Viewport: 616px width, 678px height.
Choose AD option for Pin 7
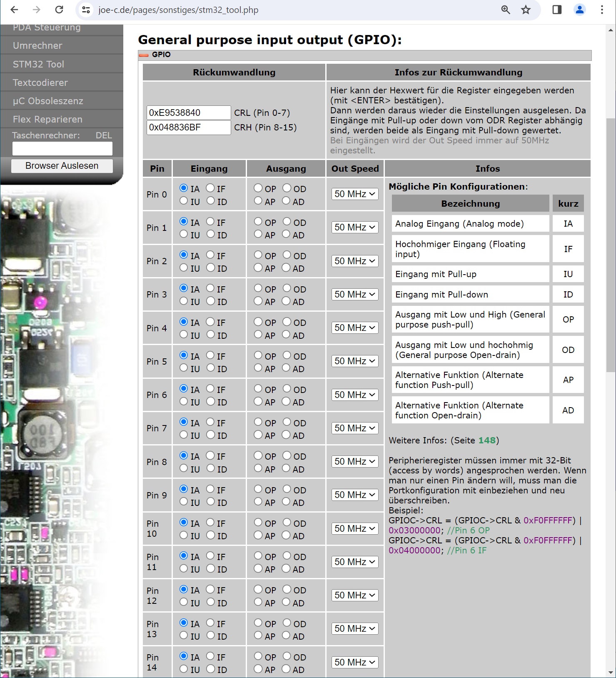click(286, 435)
